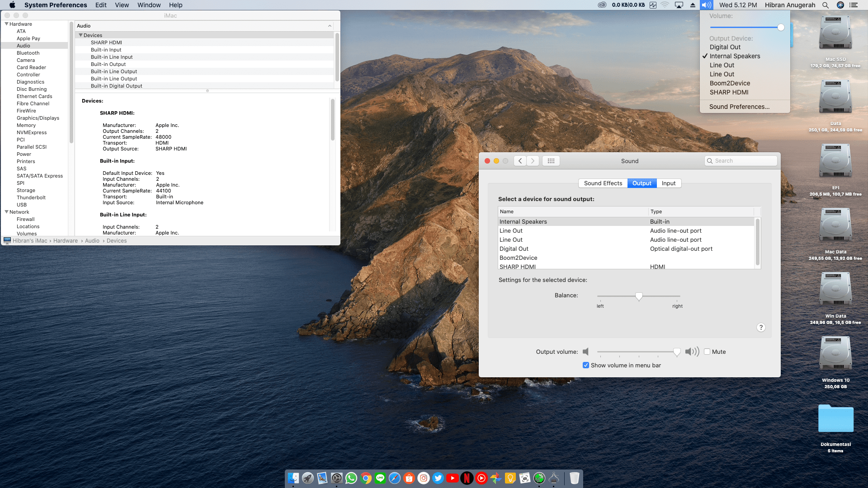Launch Google Chrome from the Dock
Image resolution: width=868 pixels, height=488 pixels.
pos(366,478)
